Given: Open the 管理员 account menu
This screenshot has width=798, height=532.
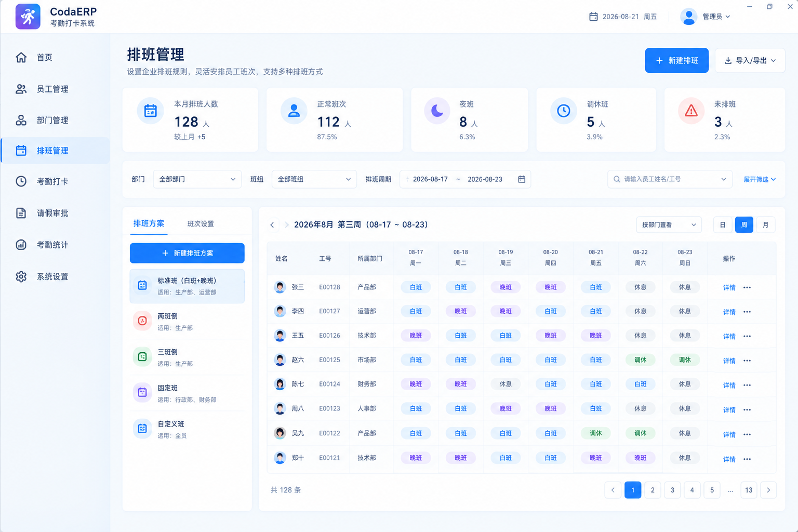Looking at the screenshot, I should click(x=706, y=17).
